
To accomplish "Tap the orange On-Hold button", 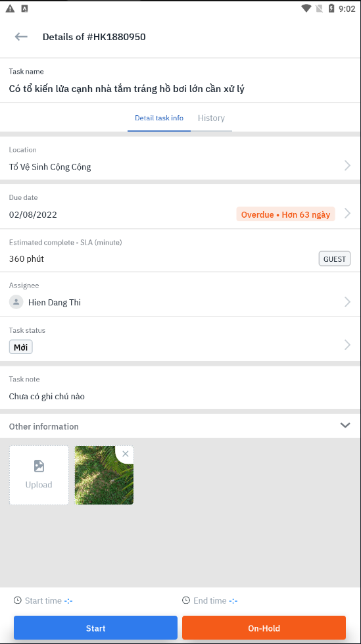I will coord(264,628).
